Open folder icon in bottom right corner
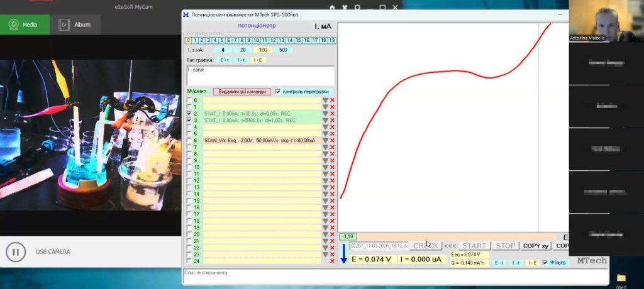 pos(621,277)
